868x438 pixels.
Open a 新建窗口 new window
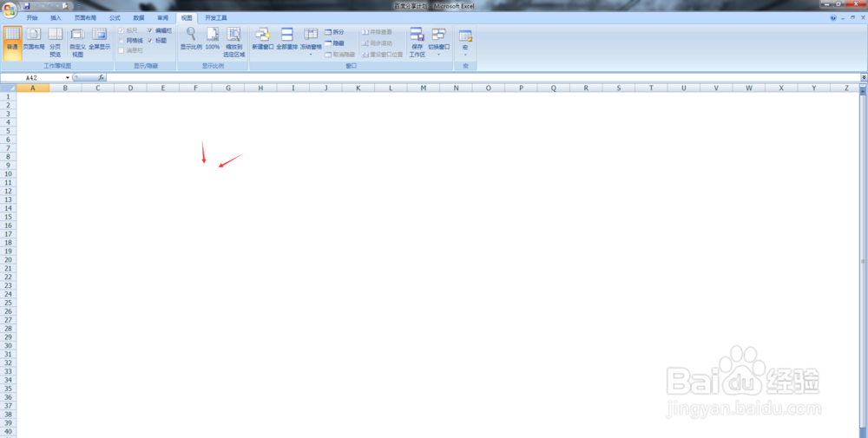(262, 39)
